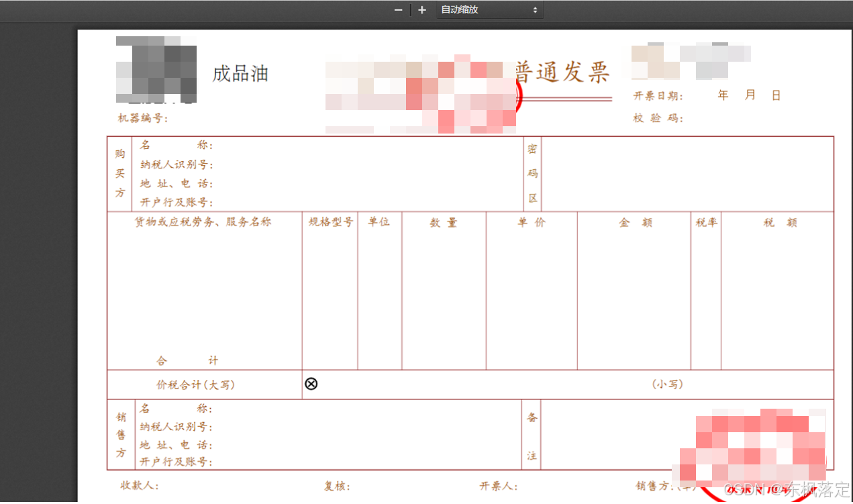
Task: Click the seller's 纳税人识别号 label
Action: (177, 427)
